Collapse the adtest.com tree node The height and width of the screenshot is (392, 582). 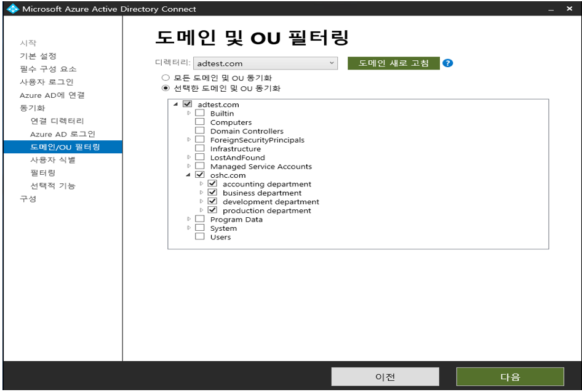point(175,105)
